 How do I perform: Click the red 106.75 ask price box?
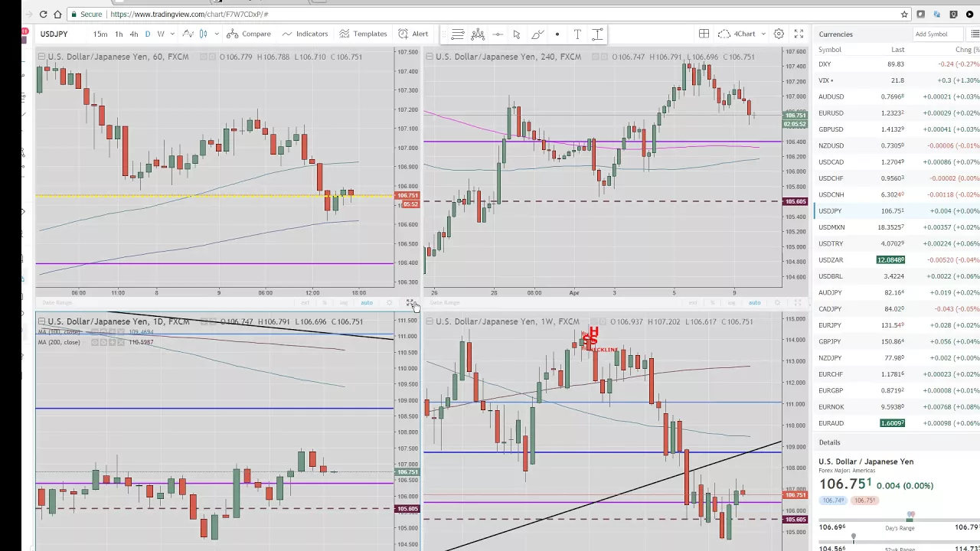click(x=864, y=500)
